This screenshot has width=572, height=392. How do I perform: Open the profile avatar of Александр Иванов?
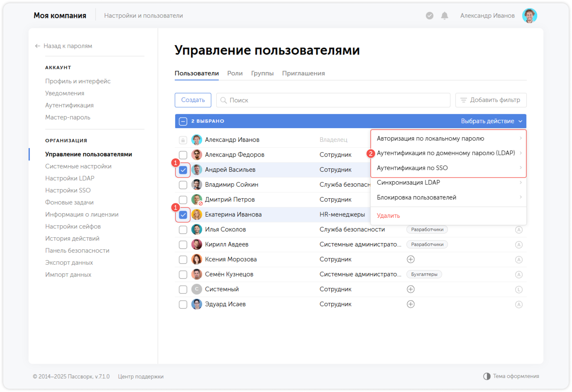point(530,15)
